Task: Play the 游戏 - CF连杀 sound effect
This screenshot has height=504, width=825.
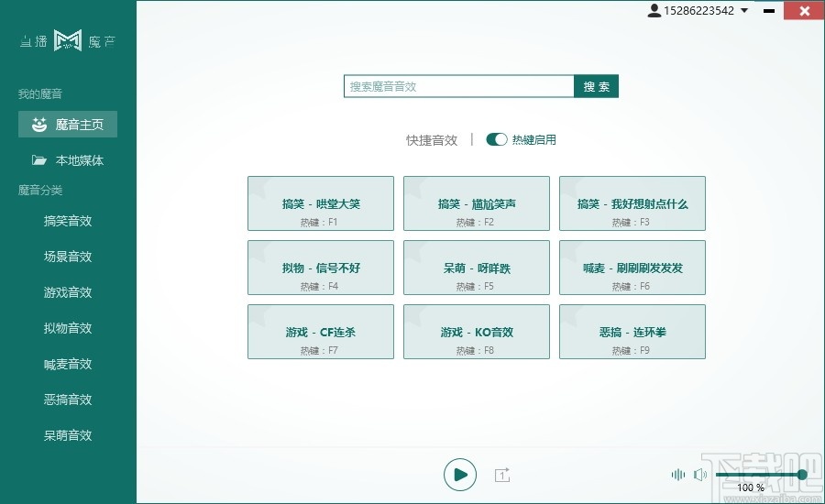Action: tap(321, 332)
